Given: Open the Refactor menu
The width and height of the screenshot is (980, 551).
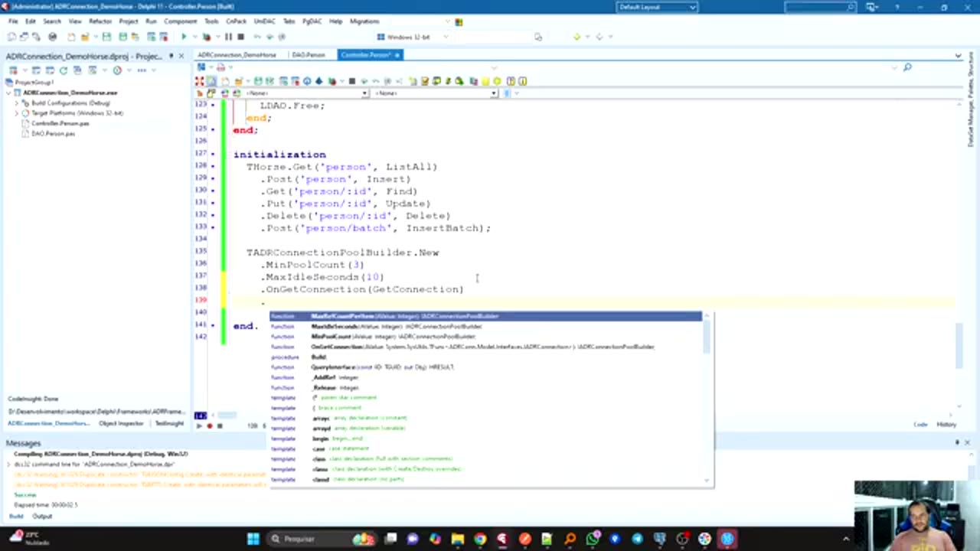Looking at the screenshot, I should point(100,21).
